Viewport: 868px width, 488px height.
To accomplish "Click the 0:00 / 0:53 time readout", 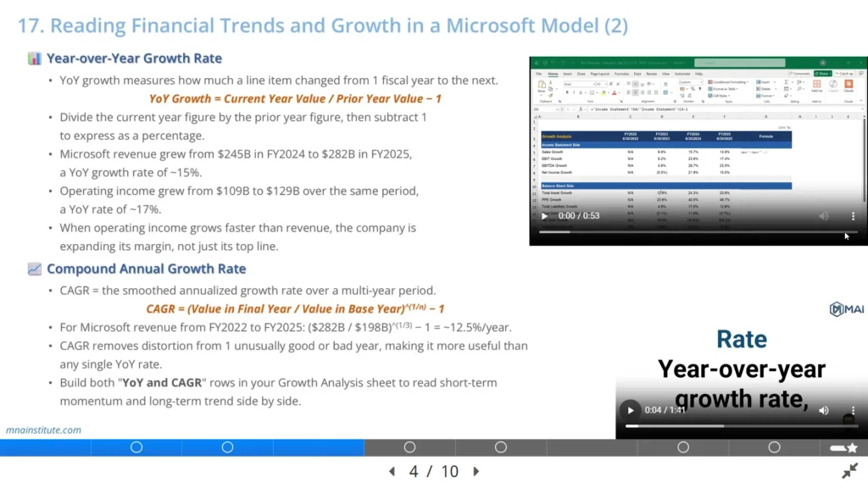I will 578,216.
